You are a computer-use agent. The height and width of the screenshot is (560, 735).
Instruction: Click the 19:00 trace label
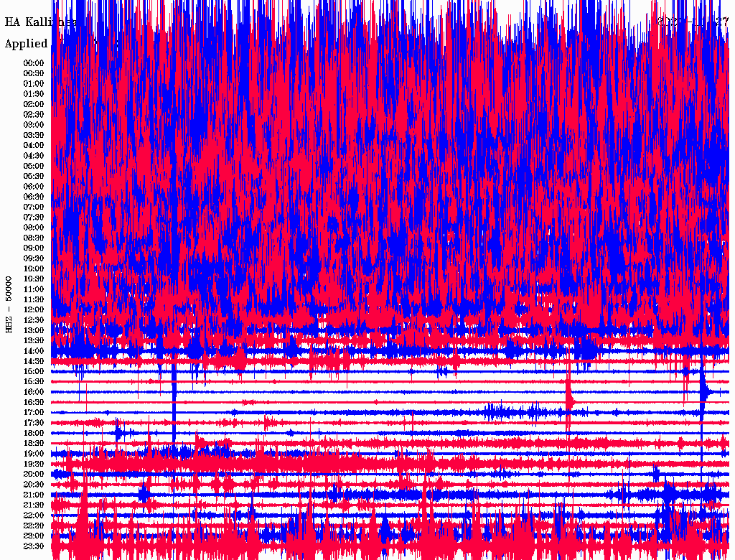pyautogui.click(x=34, y=454)
